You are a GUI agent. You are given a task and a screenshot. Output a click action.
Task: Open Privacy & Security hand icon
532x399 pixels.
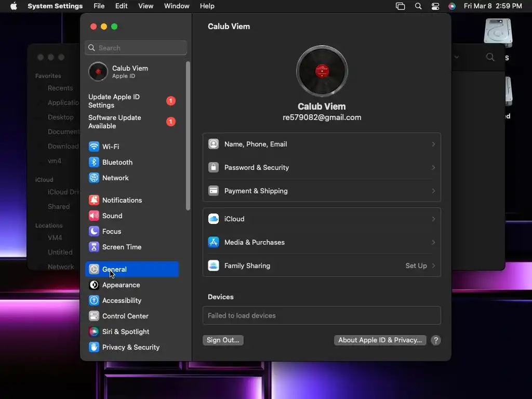(x=94, y=347)
